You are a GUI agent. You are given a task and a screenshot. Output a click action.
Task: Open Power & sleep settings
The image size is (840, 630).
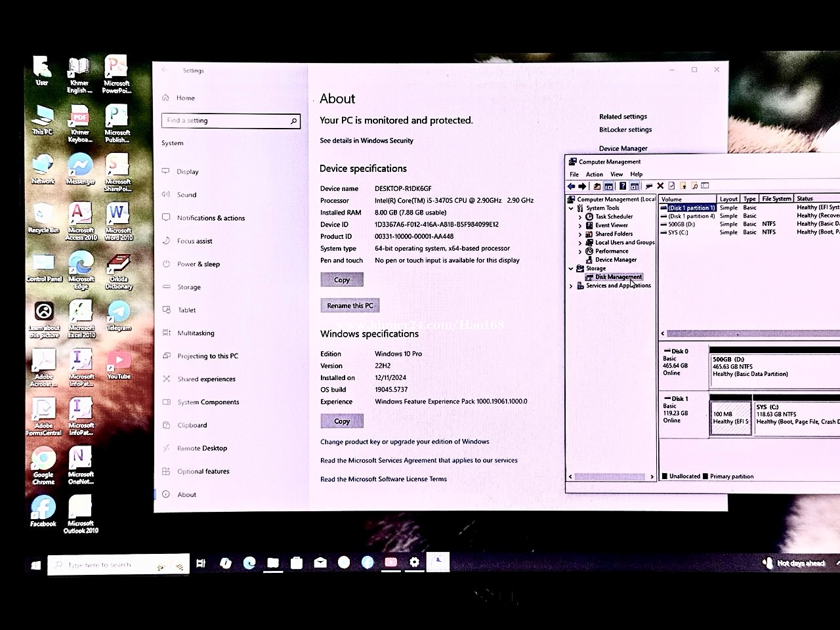click(x=198, y=264)
